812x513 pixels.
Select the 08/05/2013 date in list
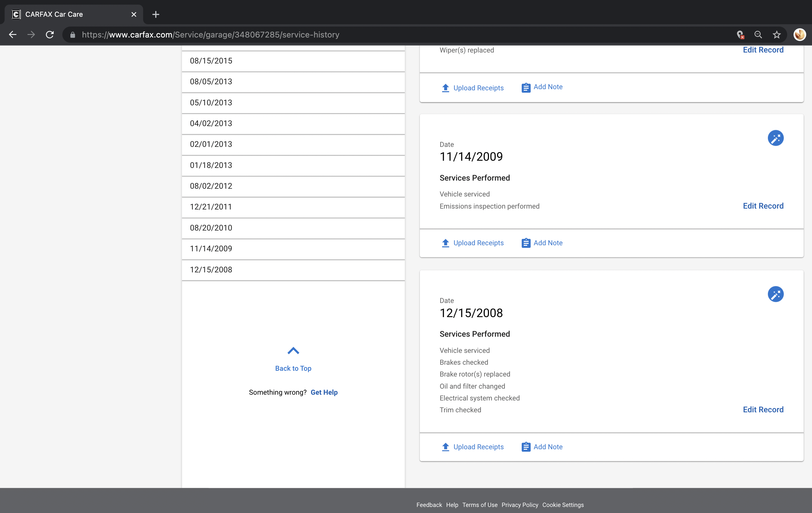pyautogui.click(x=293, y=82)
